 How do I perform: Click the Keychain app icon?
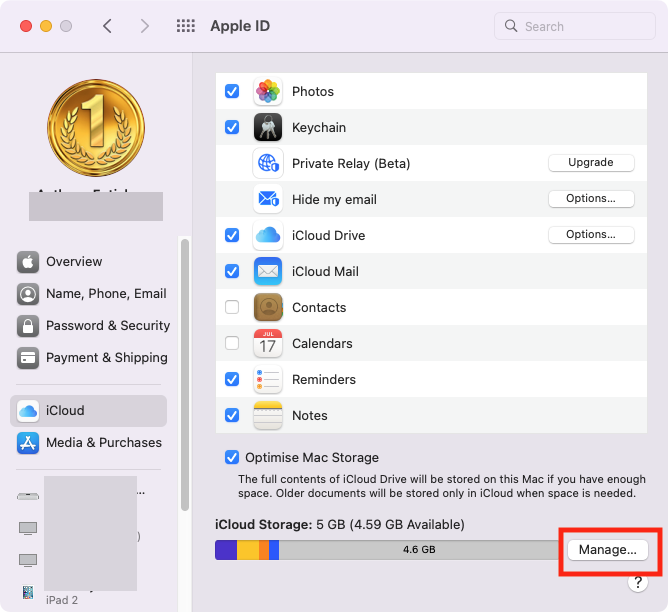pyautogui.click(x=268, y=127)
